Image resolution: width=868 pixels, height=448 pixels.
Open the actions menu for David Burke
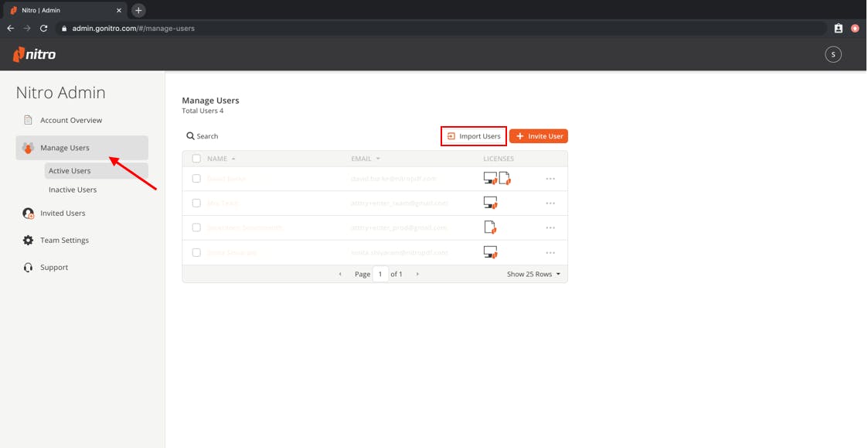click(550, 178)
